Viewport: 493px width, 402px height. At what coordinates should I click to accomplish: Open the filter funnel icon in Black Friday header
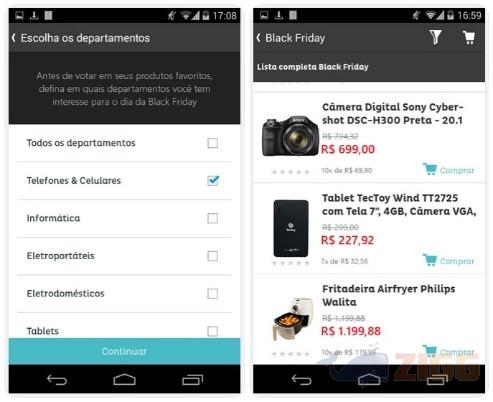point(435,37)
